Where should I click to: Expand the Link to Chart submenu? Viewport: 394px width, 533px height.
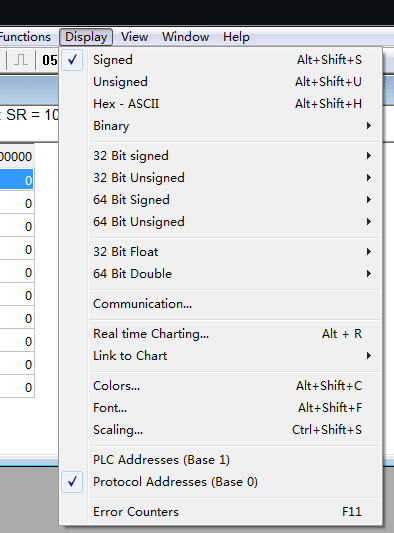click(x=221, y=356)
